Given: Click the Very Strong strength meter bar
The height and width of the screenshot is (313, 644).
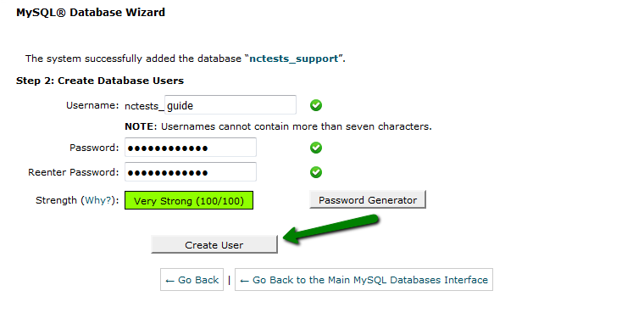Looking at the screenshot, I should [x=189, y=200].
